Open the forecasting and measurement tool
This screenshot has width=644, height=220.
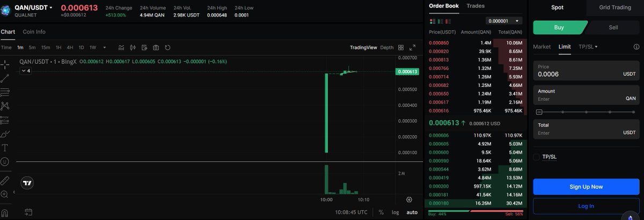(5, 120)
